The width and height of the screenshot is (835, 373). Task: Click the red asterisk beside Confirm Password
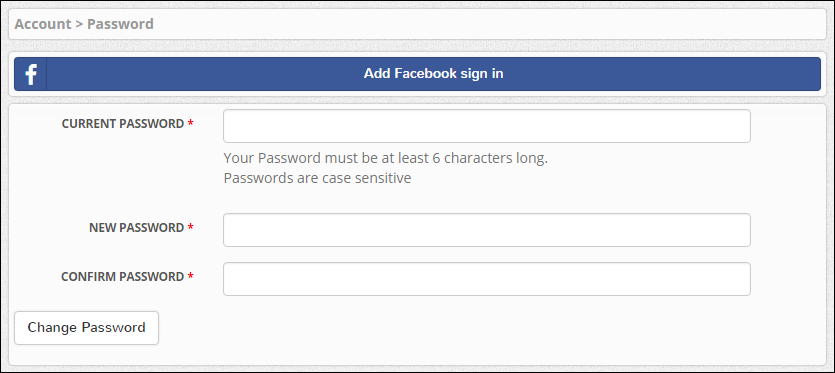(190, 276)
